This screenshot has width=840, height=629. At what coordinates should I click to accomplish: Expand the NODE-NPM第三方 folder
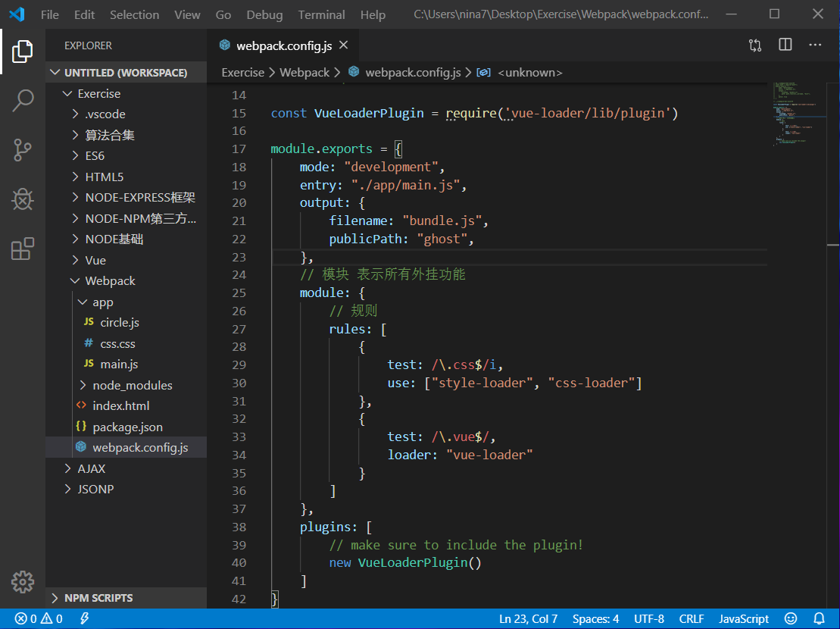pyautogui.click(x=126, y=218)
